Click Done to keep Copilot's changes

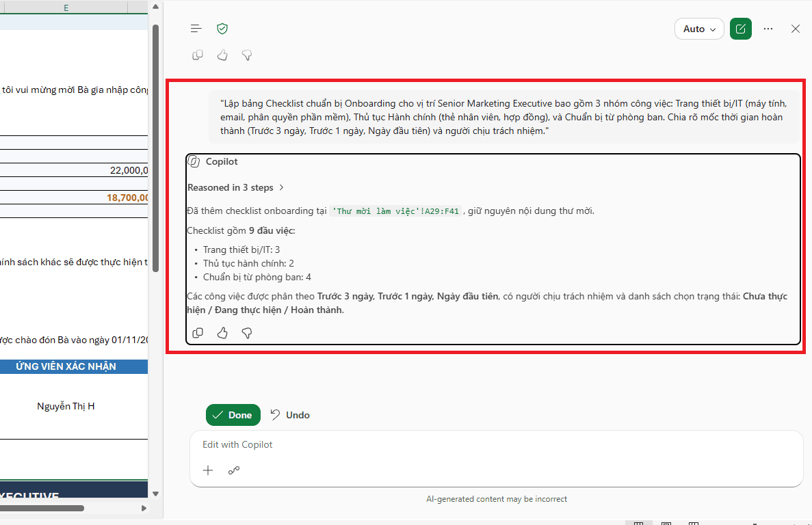point(233,415)
